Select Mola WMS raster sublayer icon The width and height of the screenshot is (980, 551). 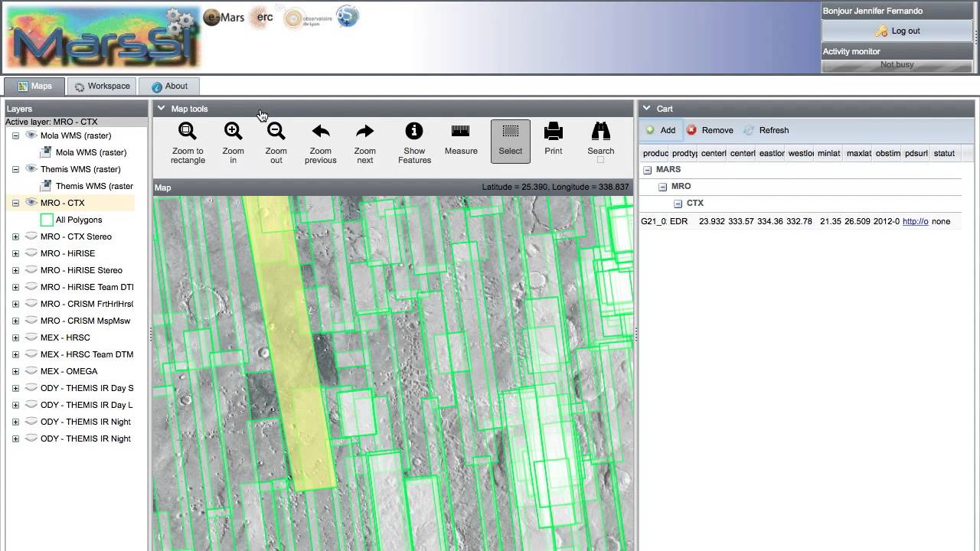[x=46, y=152]
